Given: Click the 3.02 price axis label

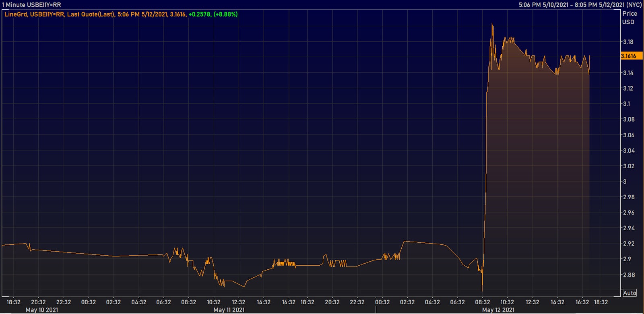Looking at the screenshot, I should point(628,166).
